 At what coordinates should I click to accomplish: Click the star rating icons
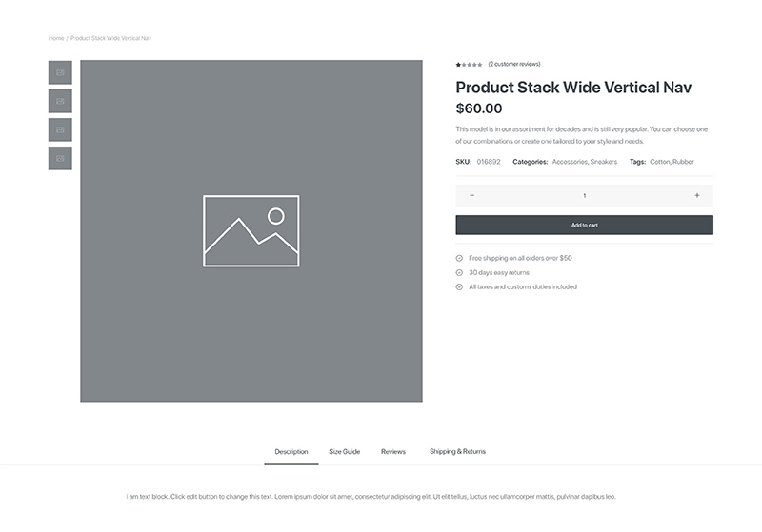point(469,65)
